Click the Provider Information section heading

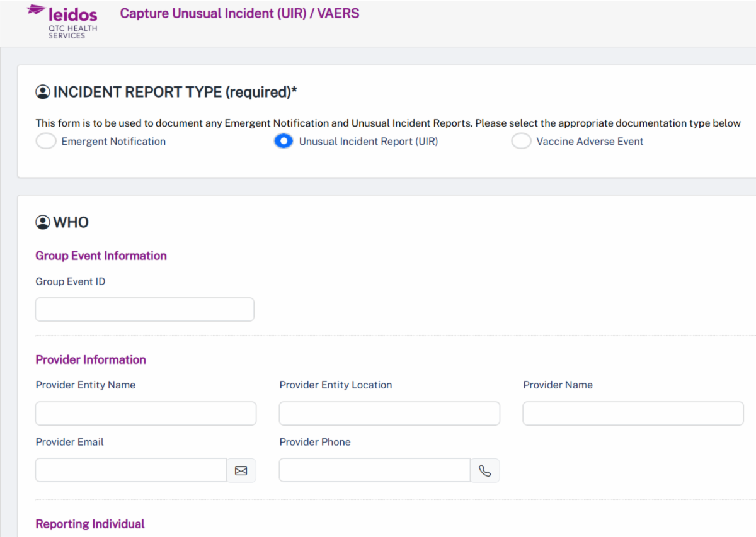90,359
